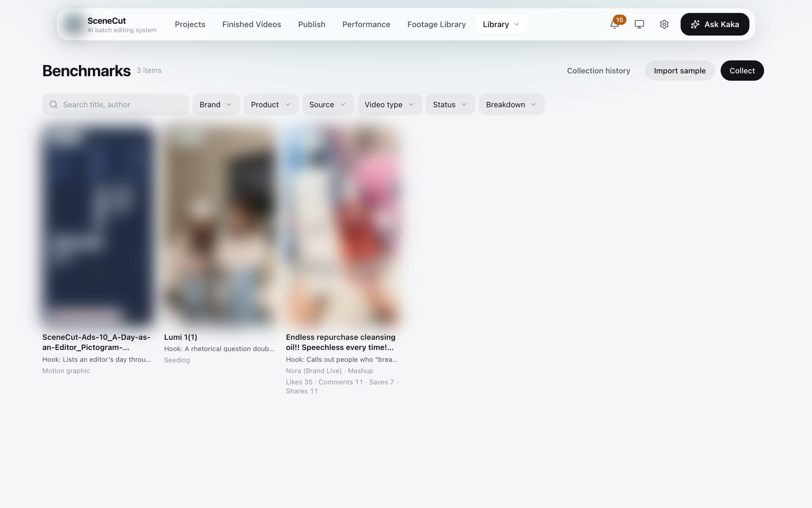The height and width of the screenshot is (508, 812).
Task: Open the Endless repurchase cleansing oil thumbnail
Action: click(x=341, y=226)
